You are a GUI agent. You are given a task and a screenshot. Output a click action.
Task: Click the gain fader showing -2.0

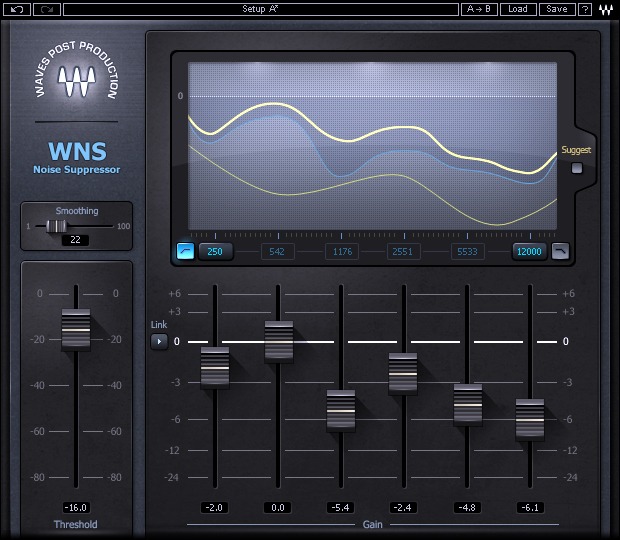pos(215,368)
